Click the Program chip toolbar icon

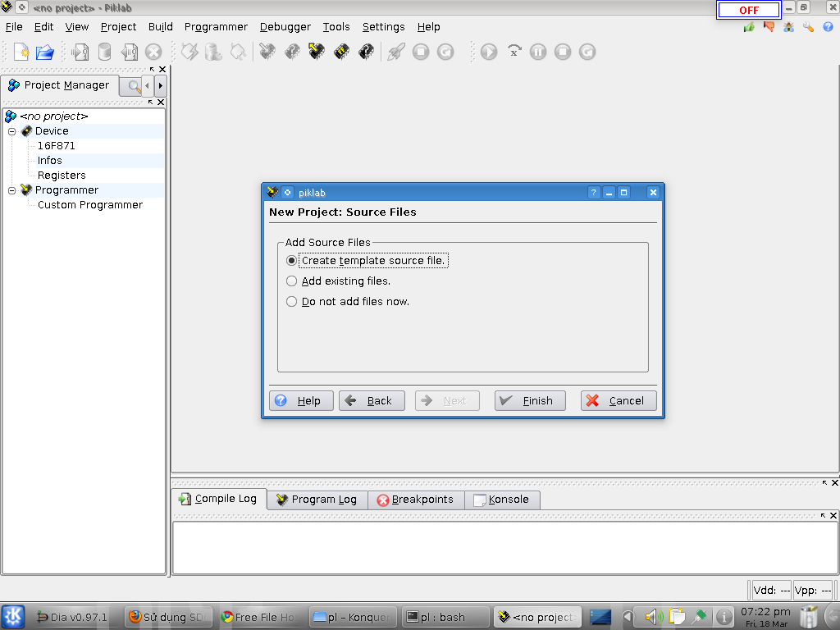coord(267,52)
